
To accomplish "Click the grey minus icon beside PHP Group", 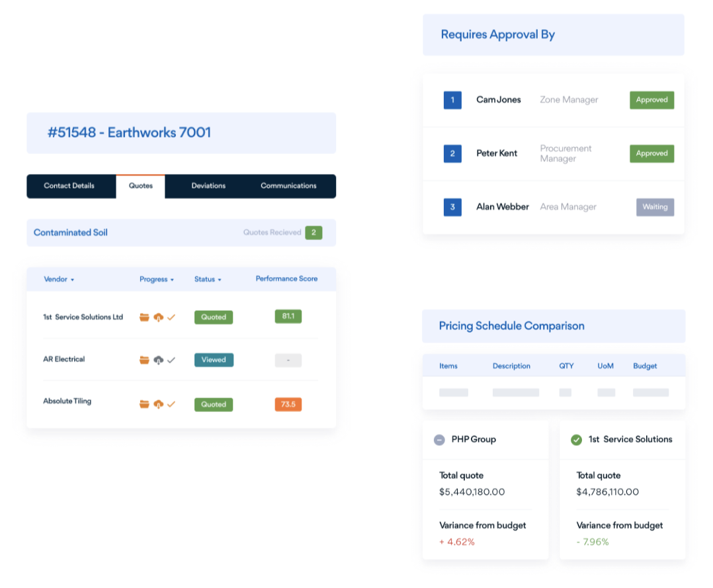I will [439, 440].
